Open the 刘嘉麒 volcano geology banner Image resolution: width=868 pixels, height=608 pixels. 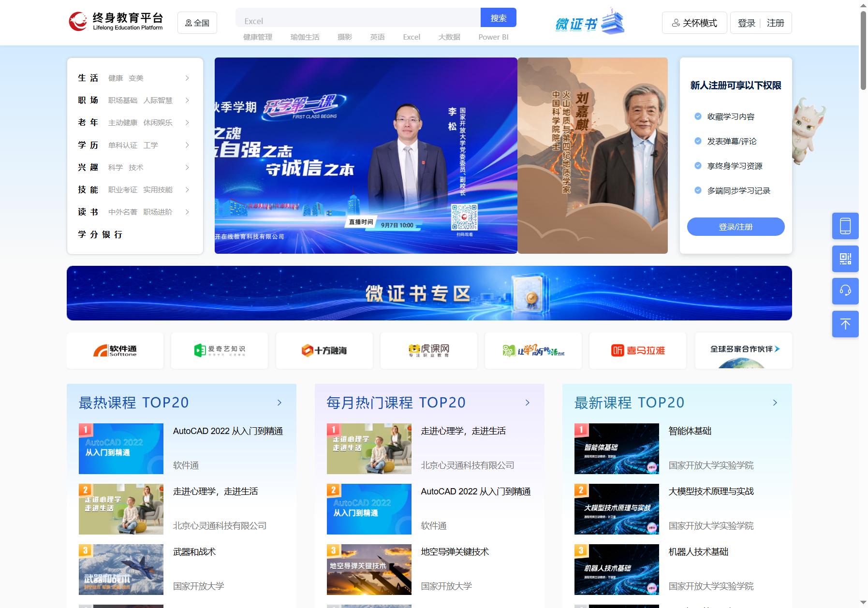tap(592, 156)
